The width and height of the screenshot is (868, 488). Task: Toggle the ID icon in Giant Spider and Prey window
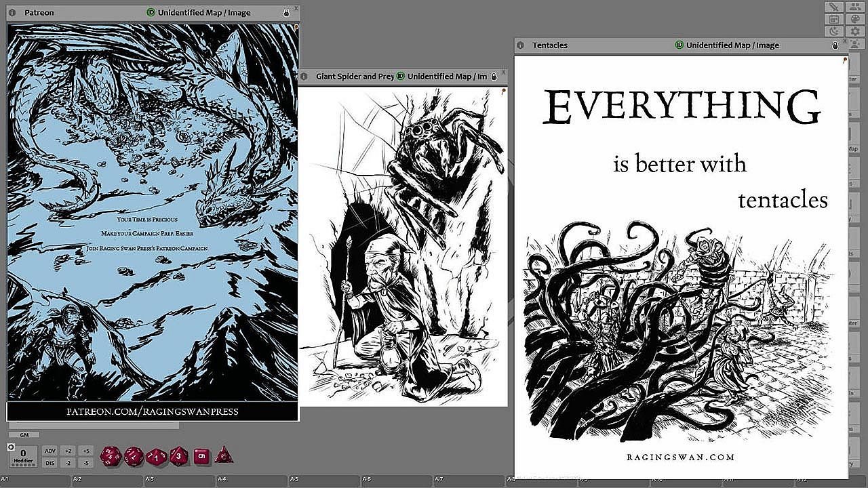400,77
